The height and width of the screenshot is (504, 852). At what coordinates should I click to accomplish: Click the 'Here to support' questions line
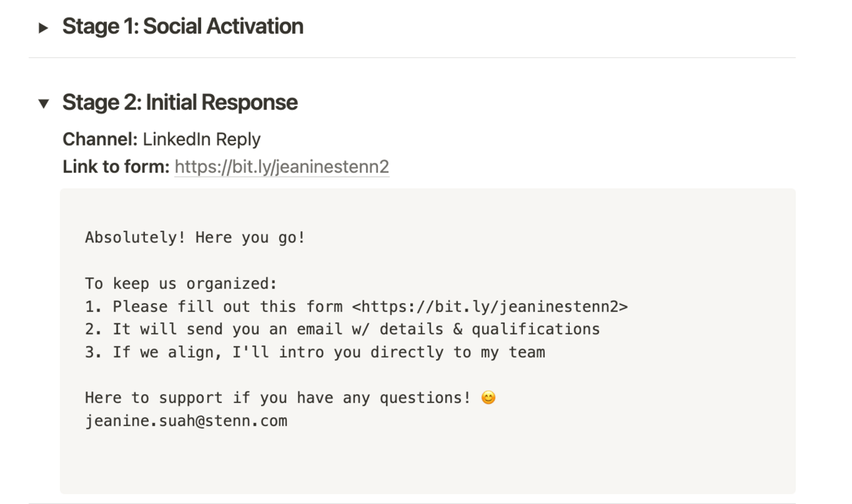pos(290,398)
